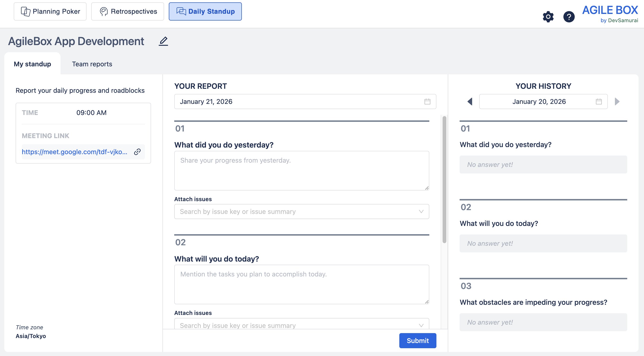
Task: Click the pencil icon to edit standup name
Action: click(x=163, y=41)
